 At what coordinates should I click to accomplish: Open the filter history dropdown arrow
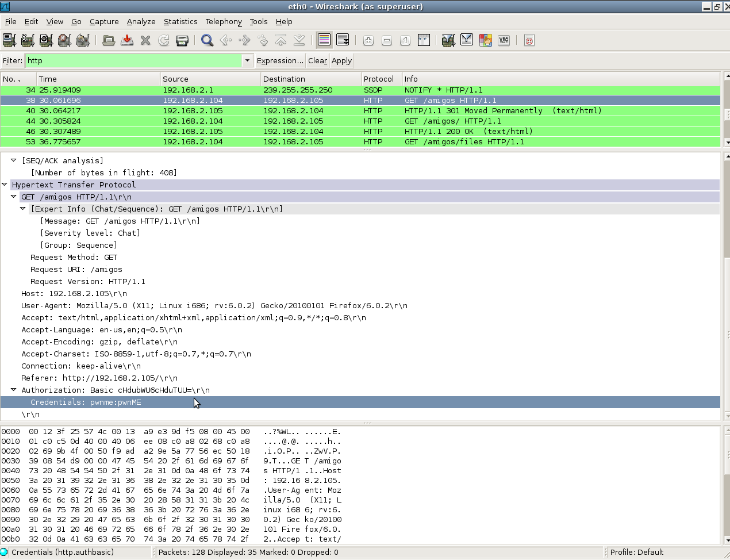click(x=247, y=60)
